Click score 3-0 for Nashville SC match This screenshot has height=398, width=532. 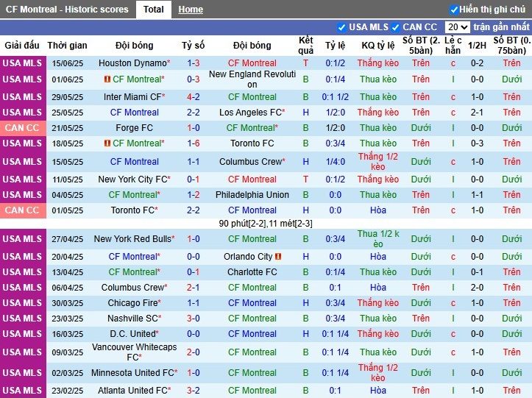click(x=194, y=319)
